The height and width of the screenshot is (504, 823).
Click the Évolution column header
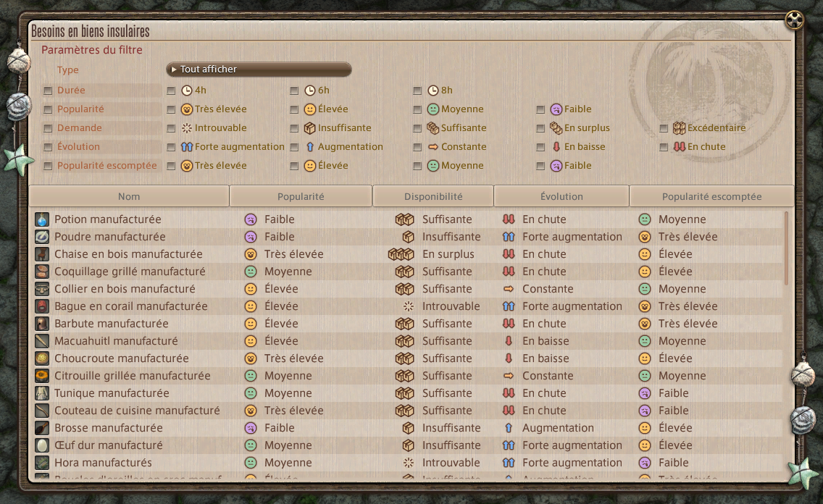click(561, 196)
